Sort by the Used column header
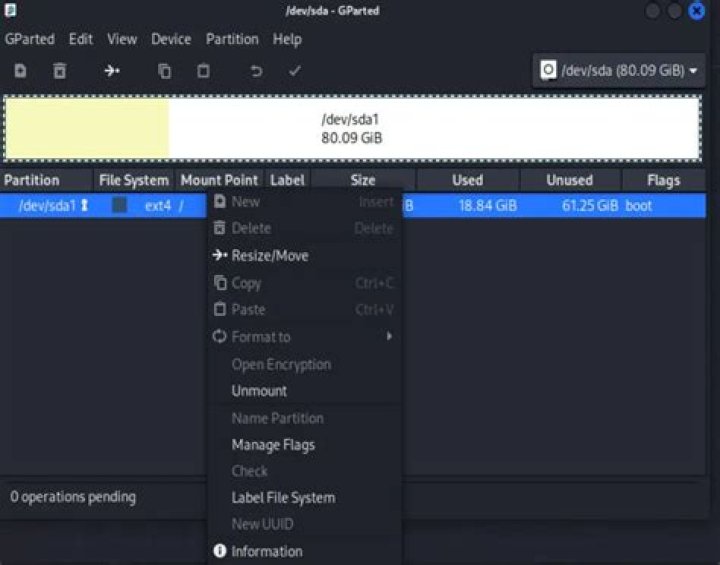 [467, 180]
